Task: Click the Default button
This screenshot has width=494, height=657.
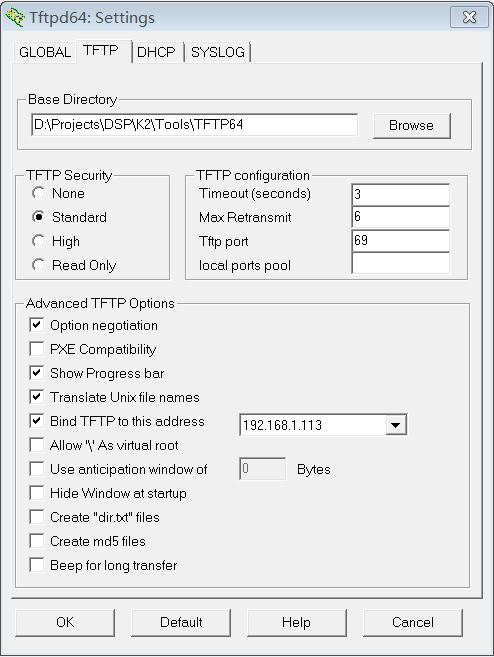Action: point(181,622)
